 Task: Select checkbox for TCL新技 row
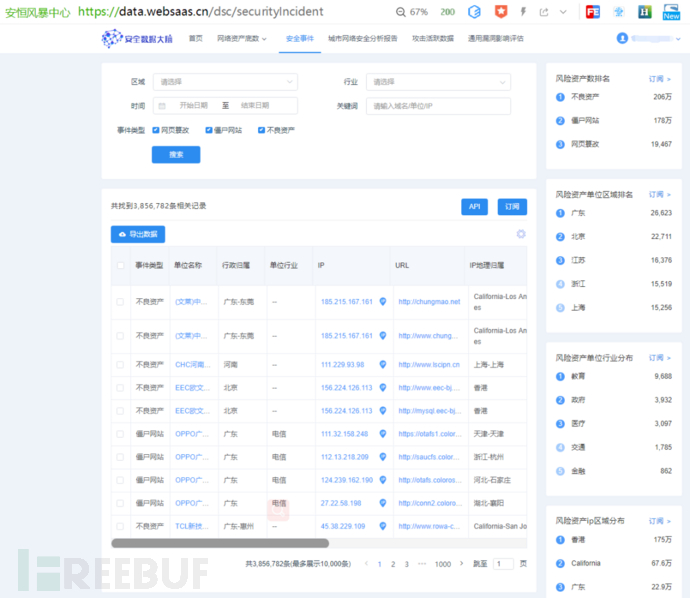[120, 526]
